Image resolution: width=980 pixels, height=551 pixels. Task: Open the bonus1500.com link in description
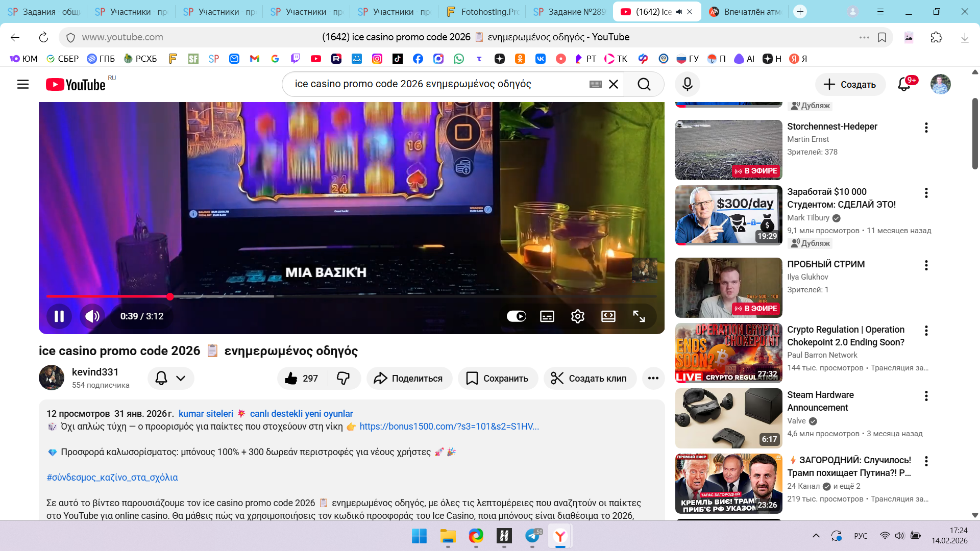449,427
